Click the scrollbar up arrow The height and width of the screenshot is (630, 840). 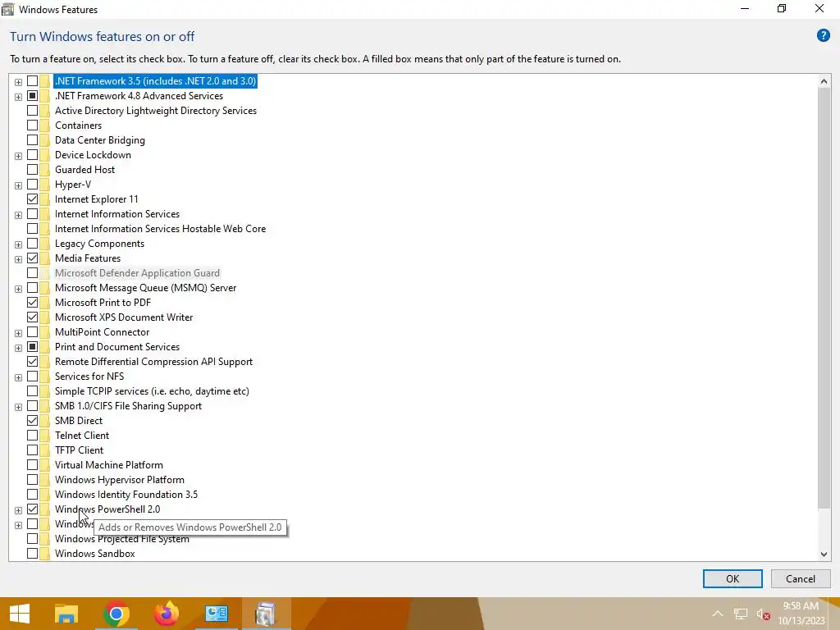click(x=824, y=81)
